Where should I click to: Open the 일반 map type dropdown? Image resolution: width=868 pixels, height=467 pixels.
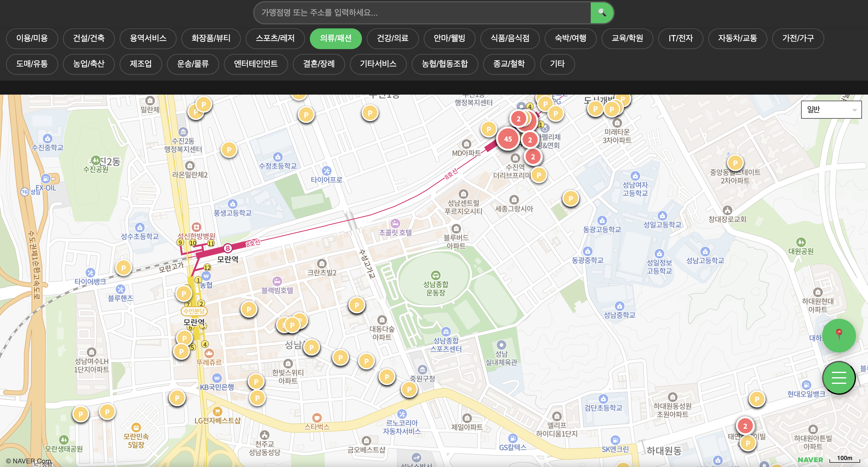point(831,109)
